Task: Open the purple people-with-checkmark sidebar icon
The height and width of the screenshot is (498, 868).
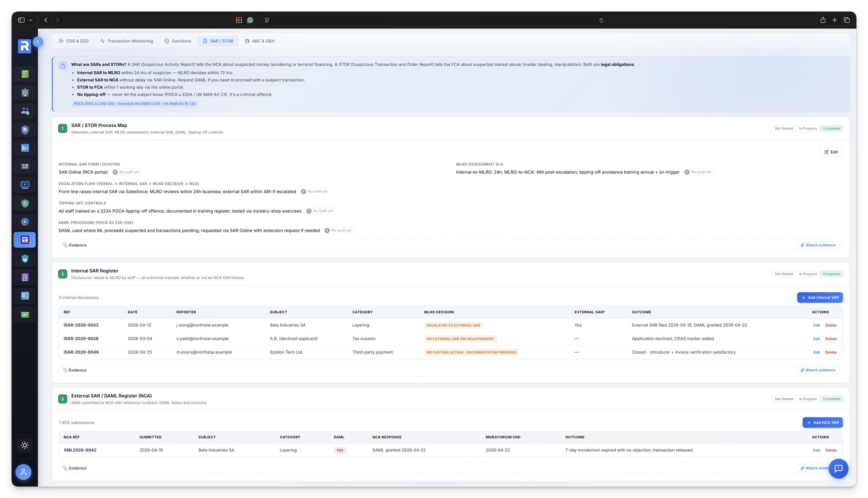Action: pos(25,111)
